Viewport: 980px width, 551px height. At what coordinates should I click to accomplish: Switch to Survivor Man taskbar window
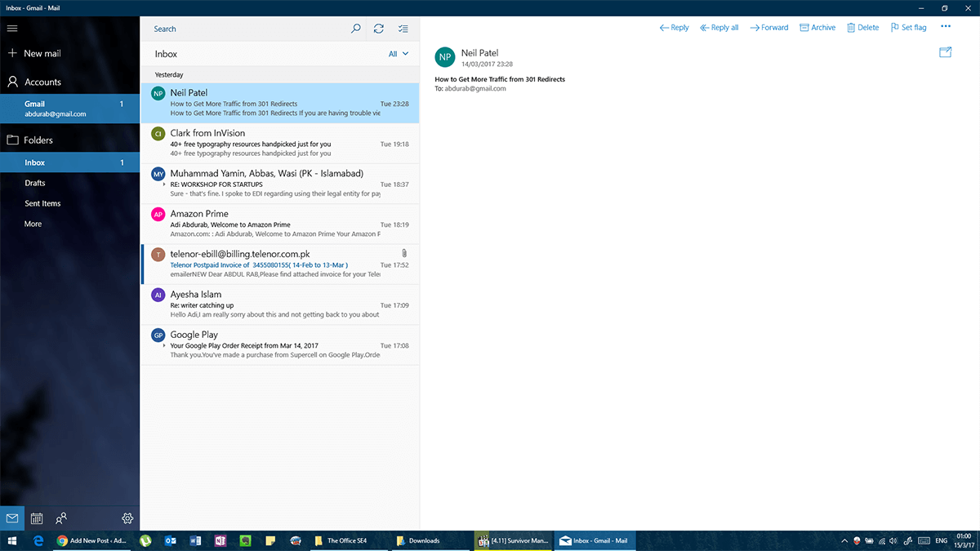pyautogui.click(x=514, y=540)
